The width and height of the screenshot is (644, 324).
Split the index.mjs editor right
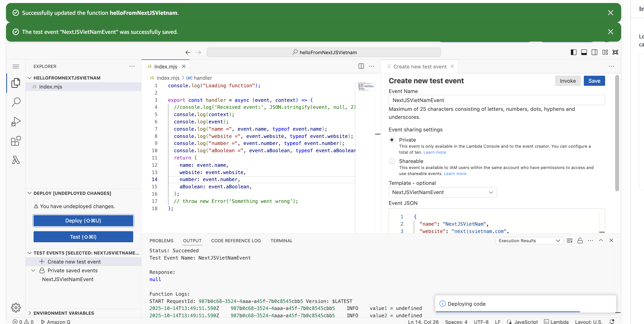point(361,66)
